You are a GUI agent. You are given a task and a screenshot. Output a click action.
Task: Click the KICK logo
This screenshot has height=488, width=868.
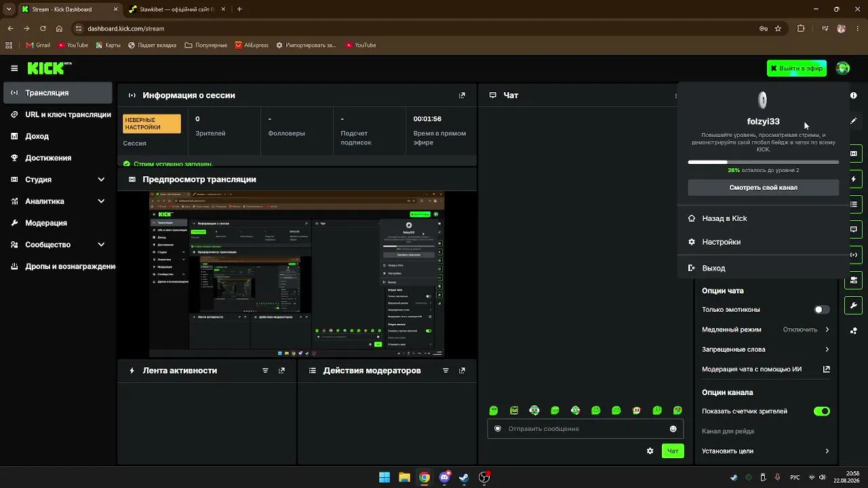pyautogui.click(x=50, y=68)
